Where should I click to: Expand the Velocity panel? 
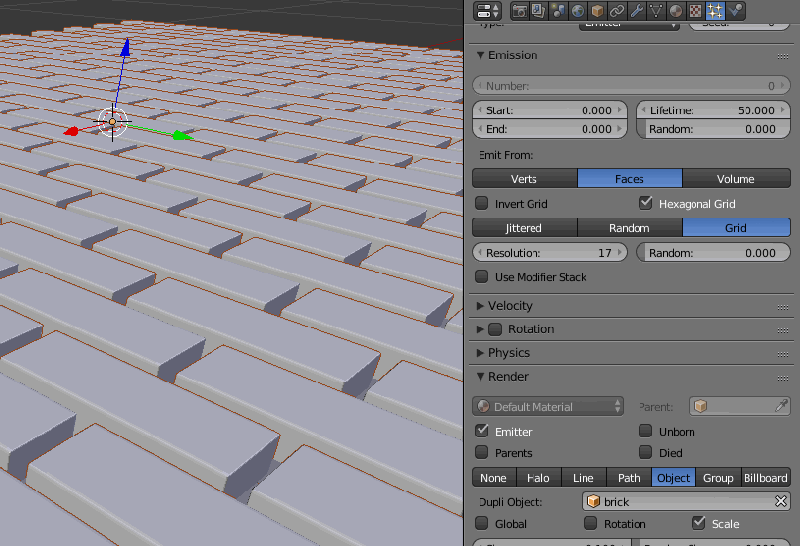(x=480, y=306)
